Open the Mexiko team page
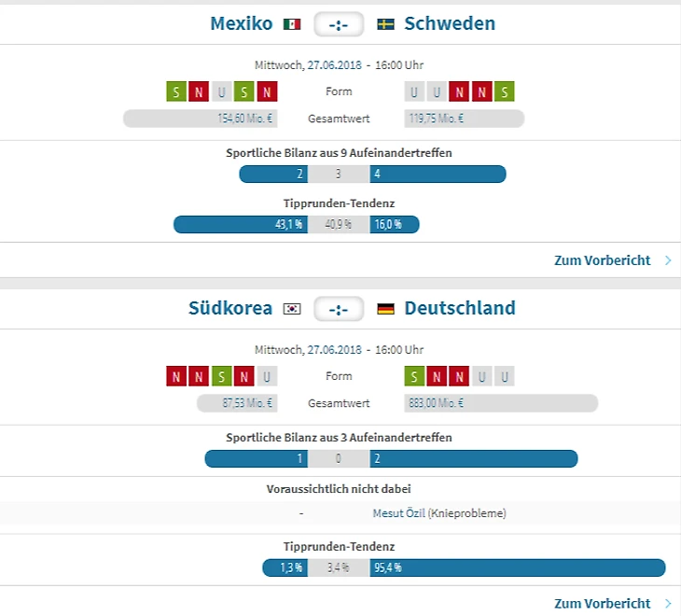The image size is (681, 616). pyautogui.click(x=242, y=23)
